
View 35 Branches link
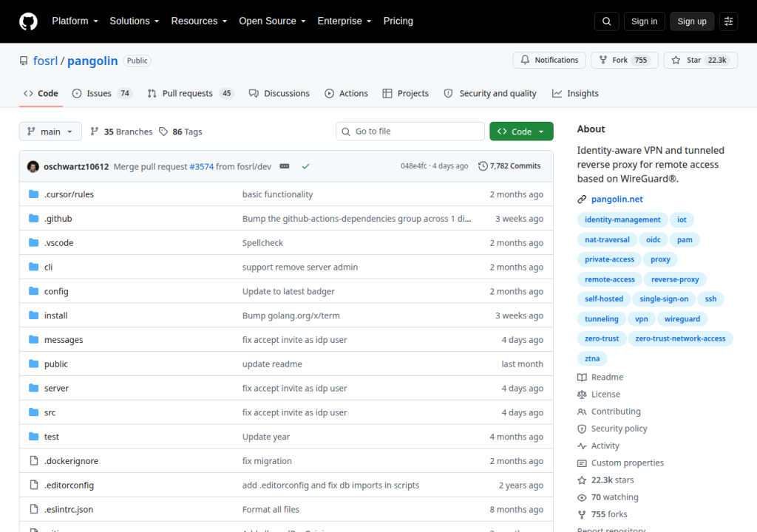point(122,132)
